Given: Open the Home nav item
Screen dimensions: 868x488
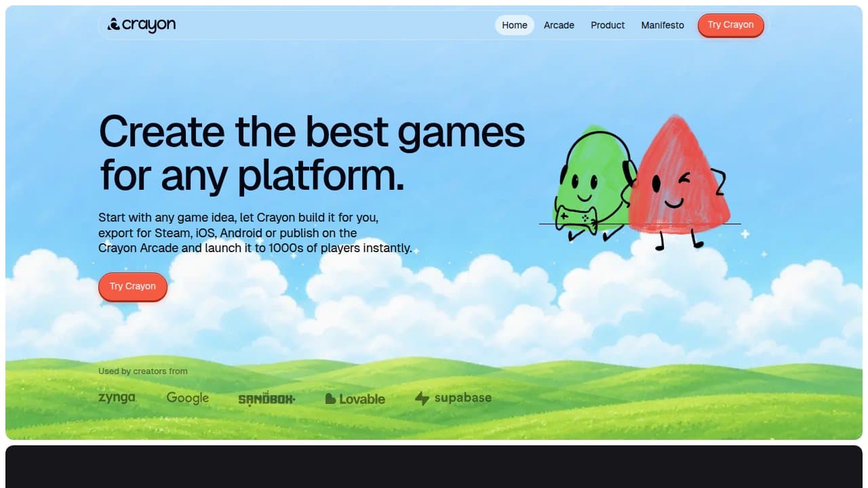Looking at the screenshot, I should click(x=515, y=25).
